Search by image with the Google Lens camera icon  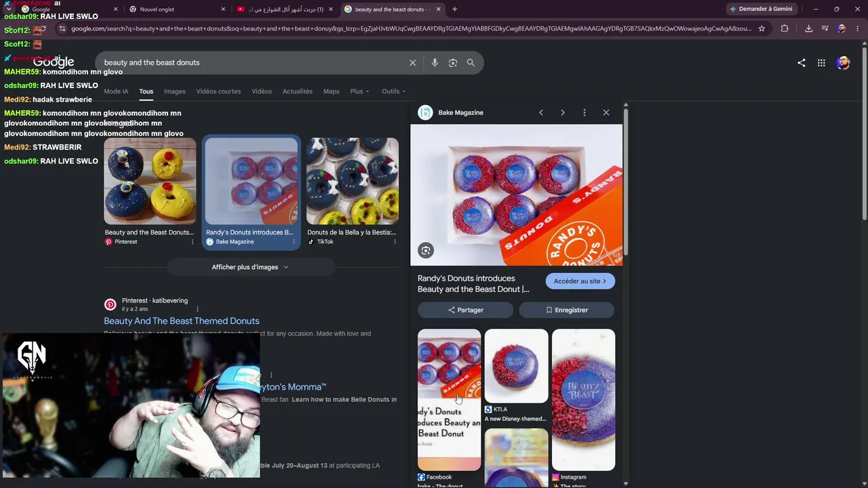click(x=452, y=62)
